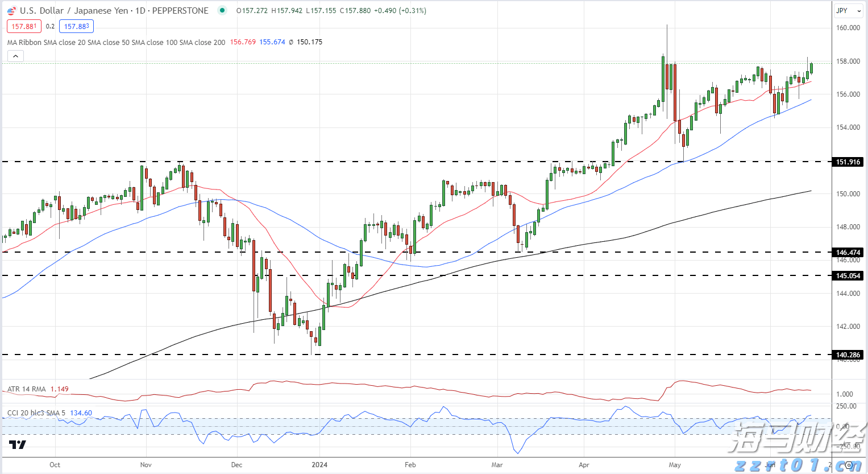
Task: Click the Oct label on time axis
Action: point(55,465)
